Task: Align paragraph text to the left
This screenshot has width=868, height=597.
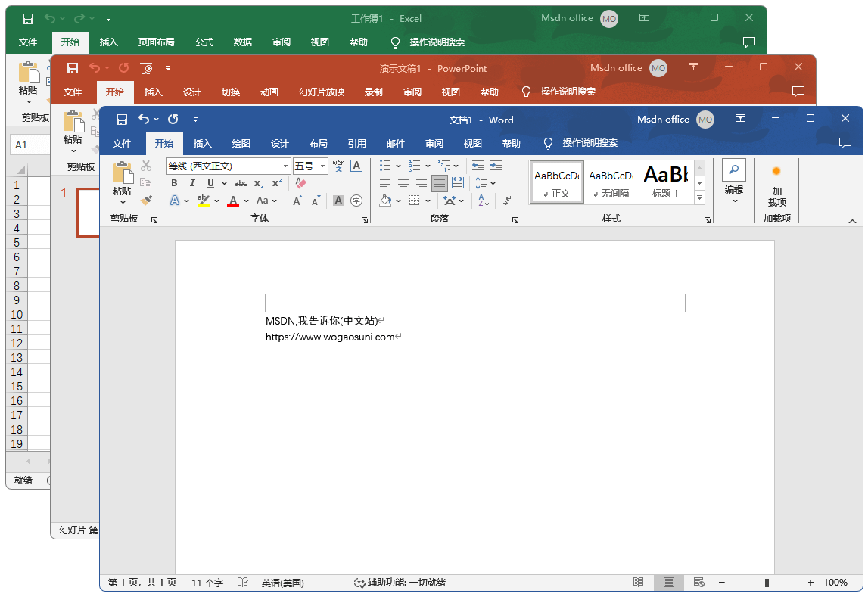Action: tap(385, 183)
